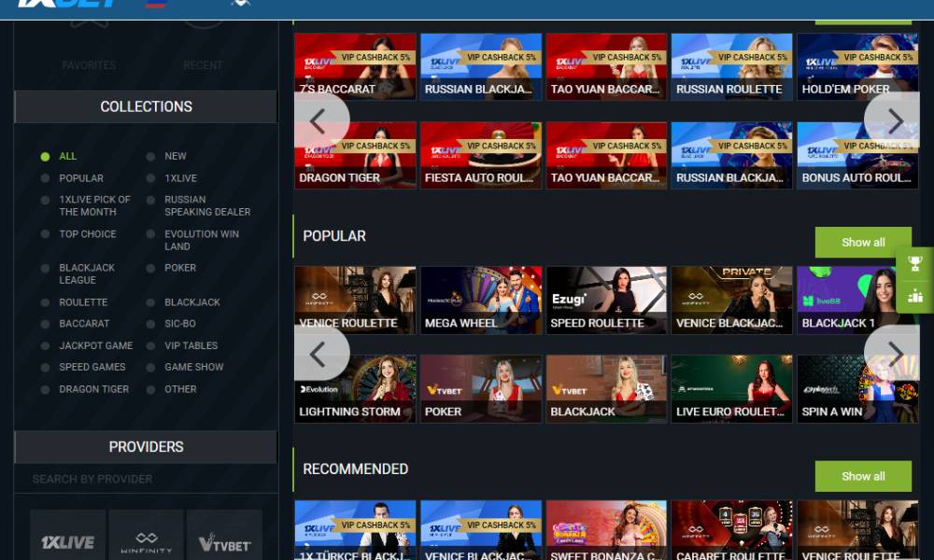Select the Popular collection radio button

[46, 178]
